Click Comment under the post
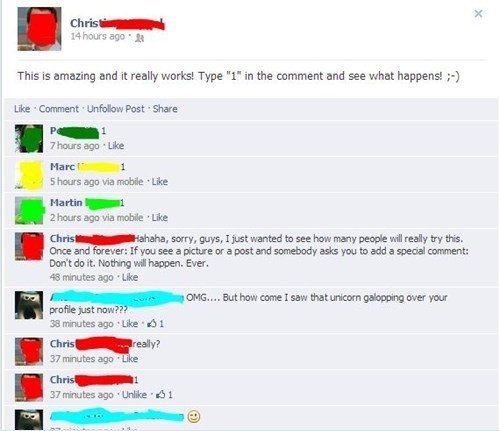Screen dimensions: 500x431 point(59,109)
